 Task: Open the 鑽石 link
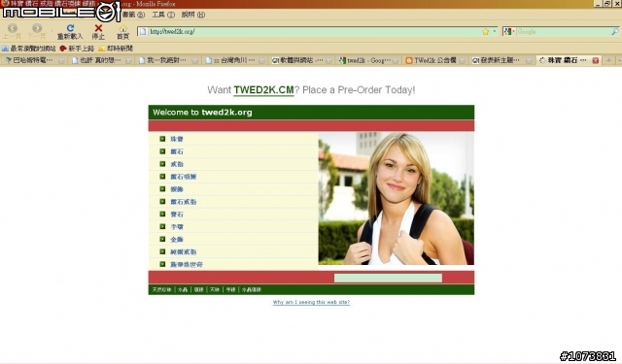click(177, 151)
